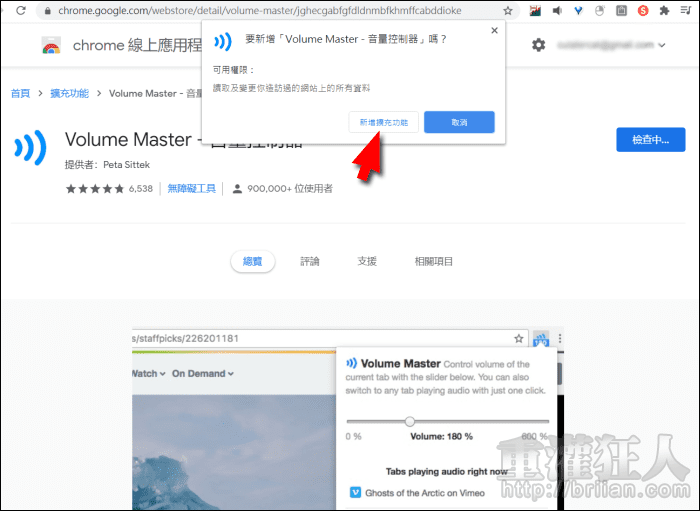Switch to the 支援 tab
The image size is (700, 511).
click(x=367, y=262)
